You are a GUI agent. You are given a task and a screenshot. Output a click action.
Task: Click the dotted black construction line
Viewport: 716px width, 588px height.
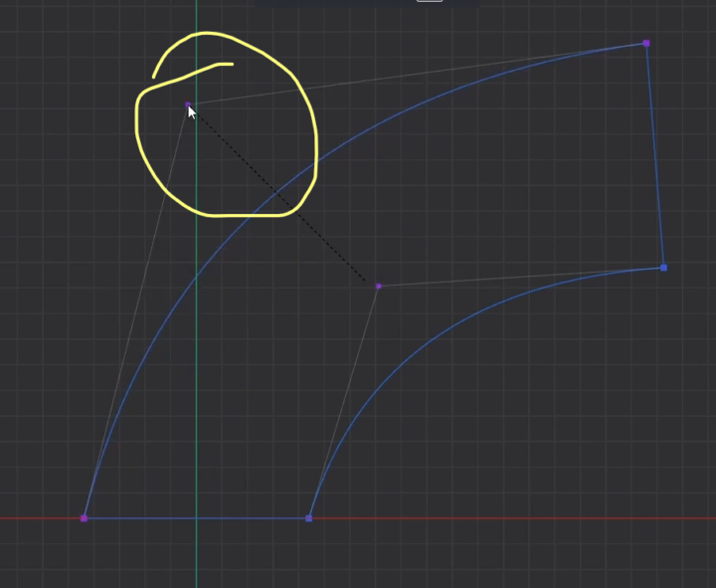[x=278, y=195]
